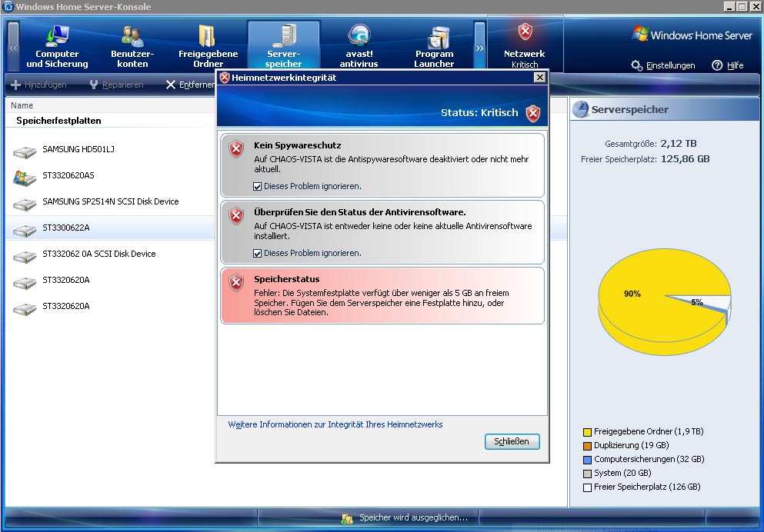
Task: Maximize the Windows Home Server-Konsole window
Action: (x=742, y=6)
